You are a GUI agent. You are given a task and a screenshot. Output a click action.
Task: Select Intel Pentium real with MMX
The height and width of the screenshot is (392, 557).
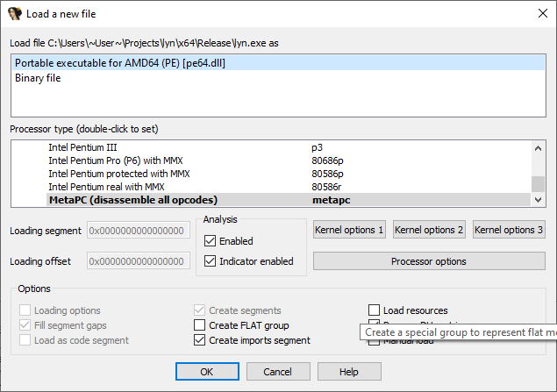(x=106, y=187)
